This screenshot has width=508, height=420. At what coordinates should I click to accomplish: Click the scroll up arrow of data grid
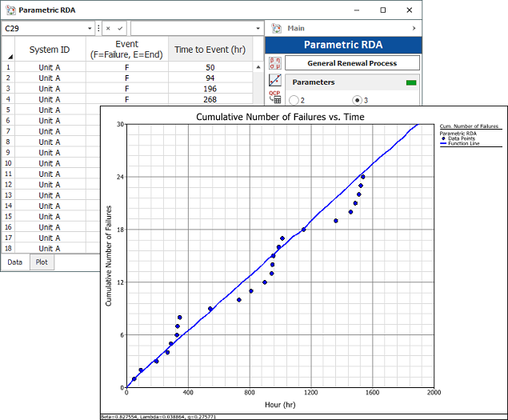[x=258, y=67]
